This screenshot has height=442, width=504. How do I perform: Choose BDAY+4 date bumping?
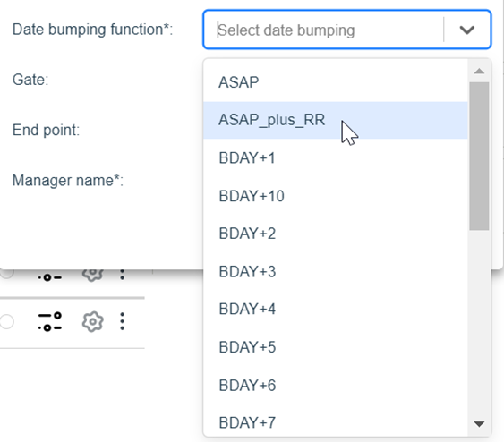(x=336, y=309)
